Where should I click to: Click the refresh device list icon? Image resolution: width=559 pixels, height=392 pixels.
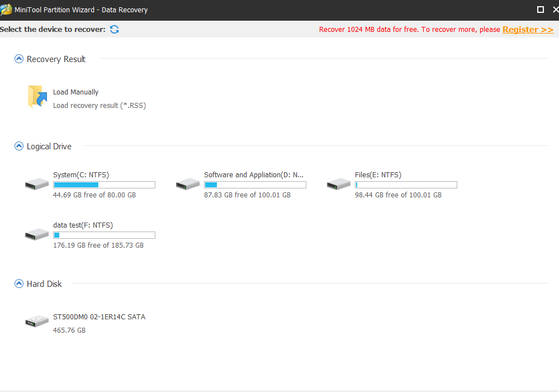click(x=114, y=29)
